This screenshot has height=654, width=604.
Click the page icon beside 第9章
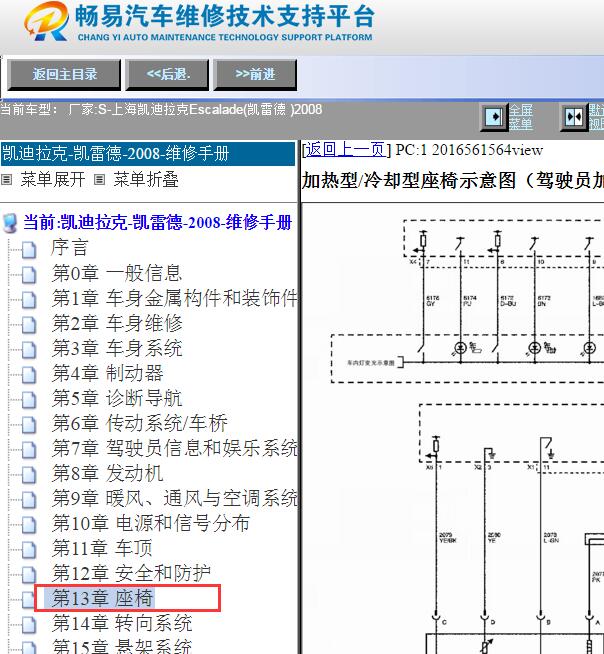pos(29,500)
